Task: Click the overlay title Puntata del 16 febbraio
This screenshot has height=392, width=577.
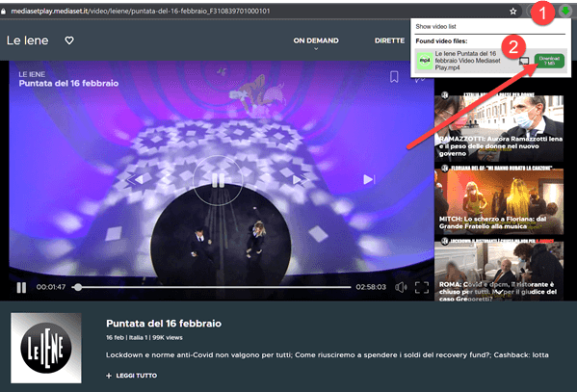Action: 68,83
